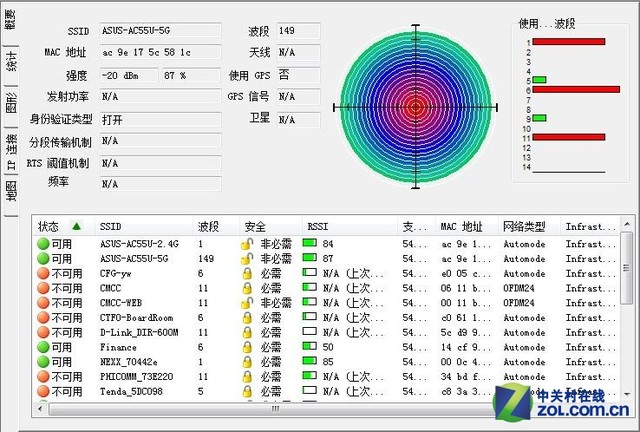Select the CTFO-BoardRoom network name

point(136,318)
